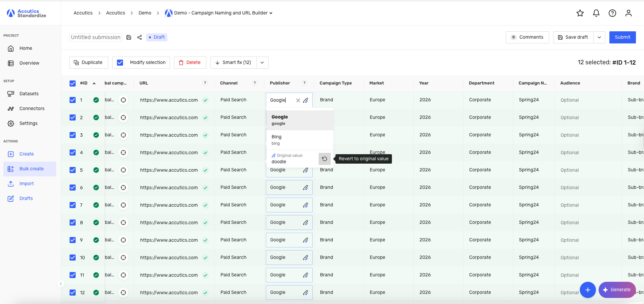The image size is (644, 304).
Task: Click the Submit button
Action: coord(622,37)
